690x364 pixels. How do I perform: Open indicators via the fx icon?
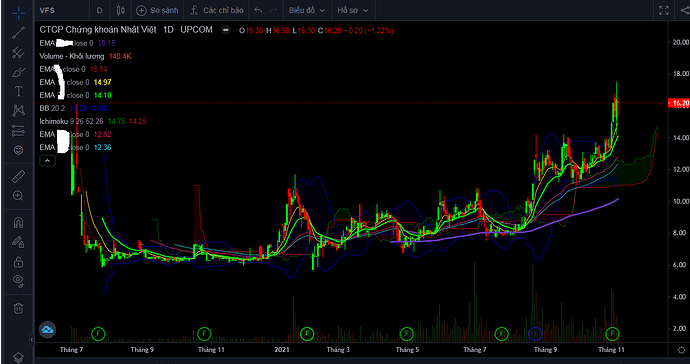click(195, 10)
